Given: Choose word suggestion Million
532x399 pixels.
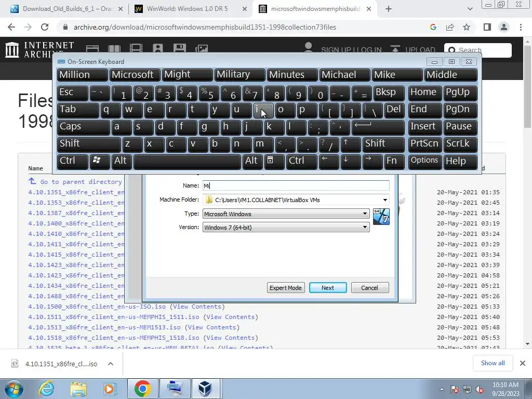Looking at the screenshot, I should pyautogui.click(x=82, y=75).
